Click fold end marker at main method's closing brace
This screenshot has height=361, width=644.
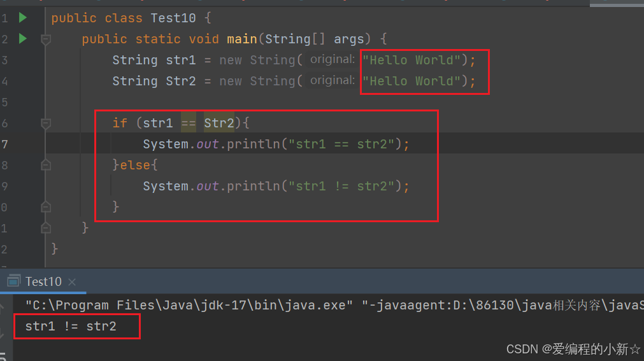point(46,227)
